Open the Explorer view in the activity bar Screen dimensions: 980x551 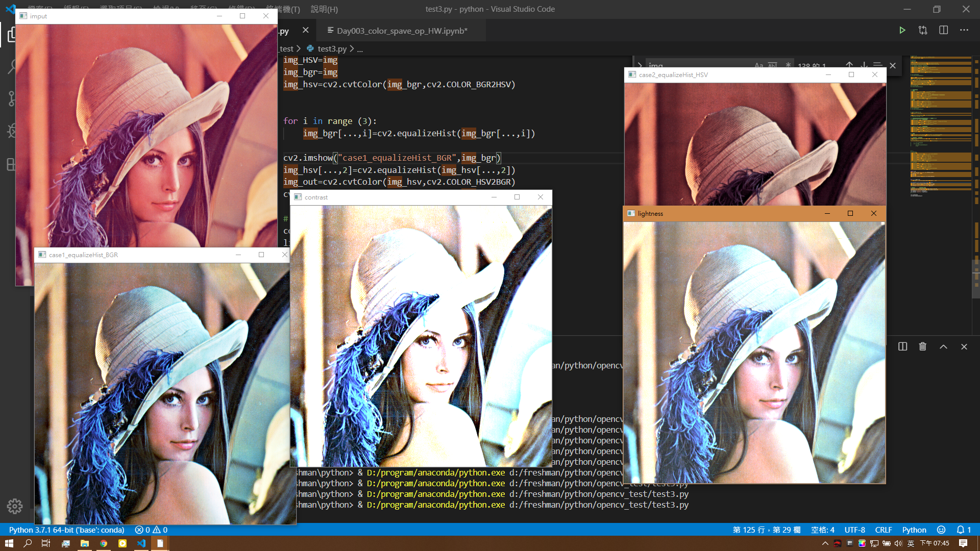11,35
